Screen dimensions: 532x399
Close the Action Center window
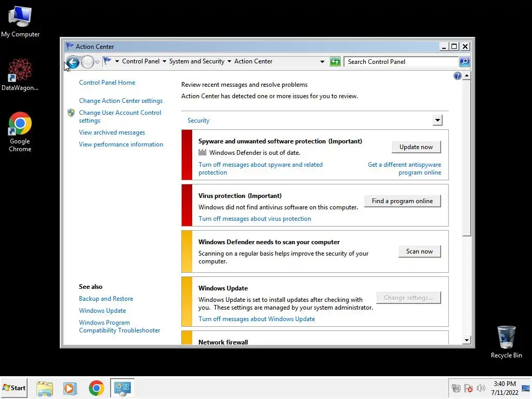465,46
